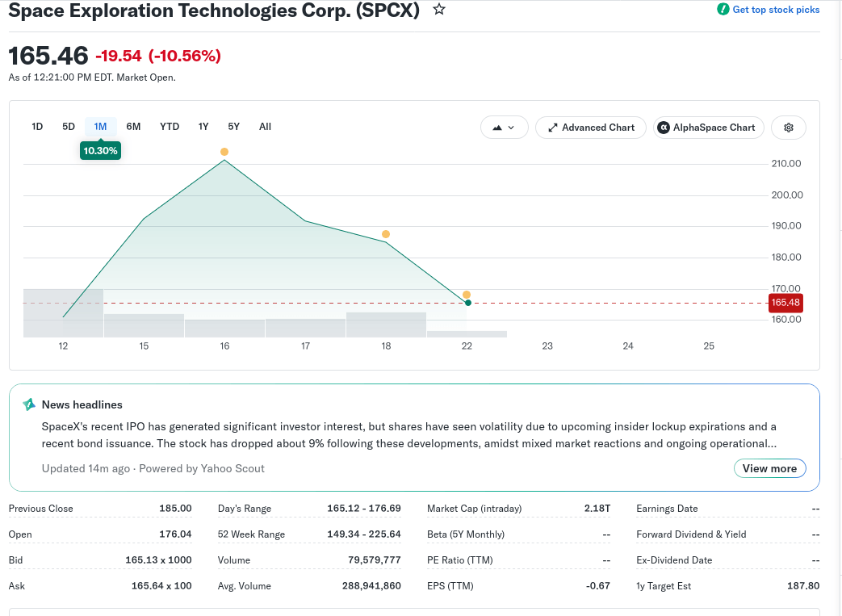Select the YTD time range
Image resolution: width=842 pixels, height=616 pixels.
170,127
